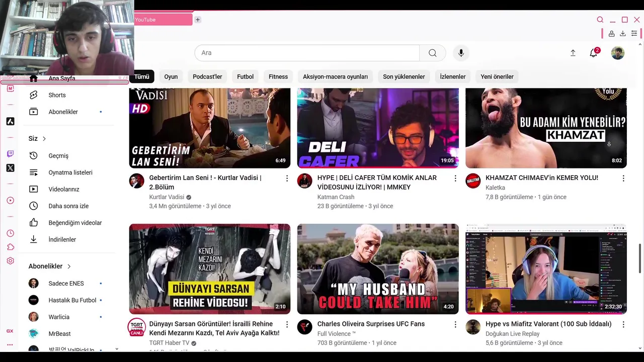The width and height of the screenshot is (644, 362).
Task: Select the Futbol filter chip
Action: (x=246, y=76)
